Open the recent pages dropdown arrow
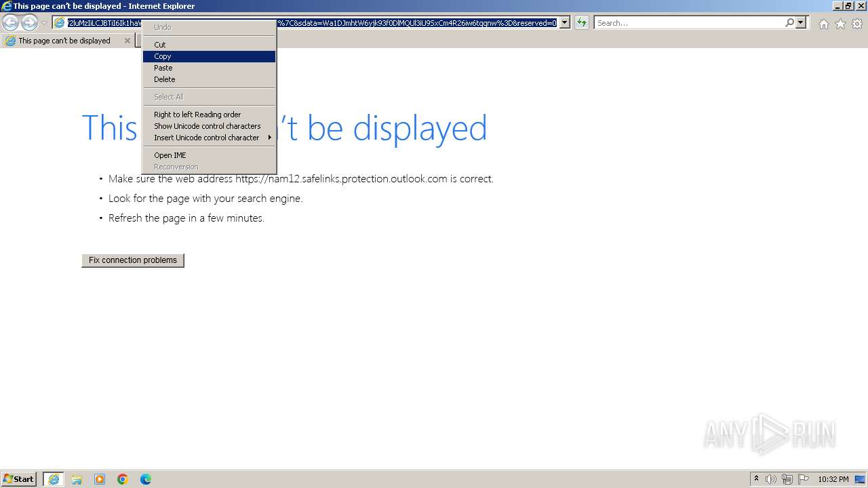The width and height of the screenshot is (868, 488). (44, 23)
